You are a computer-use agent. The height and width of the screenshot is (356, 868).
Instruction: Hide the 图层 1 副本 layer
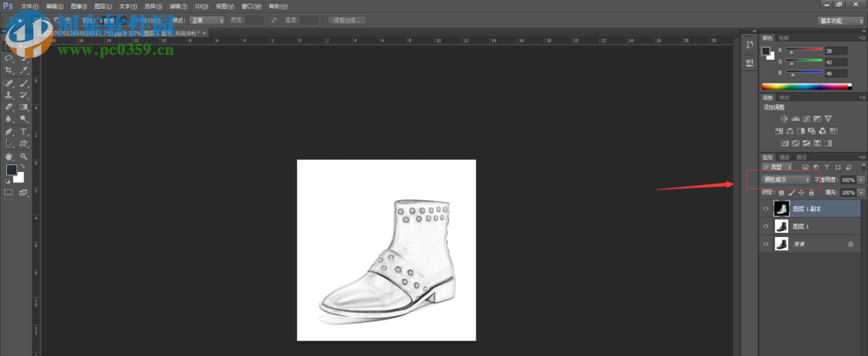coord(766,208)
